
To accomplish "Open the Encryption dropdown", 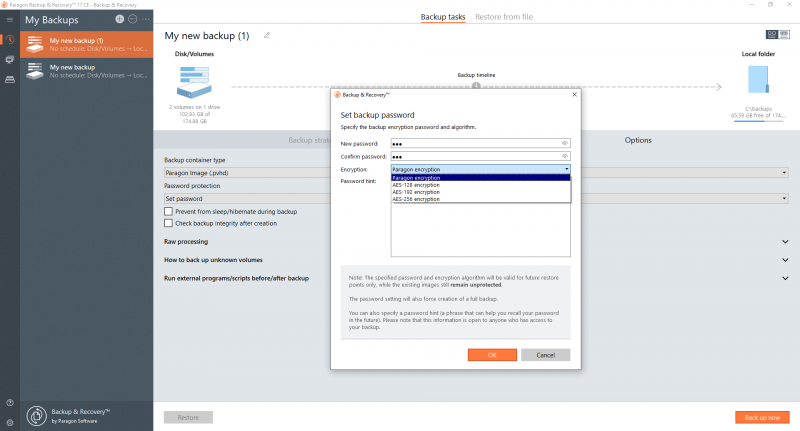I will pos(481,169).
